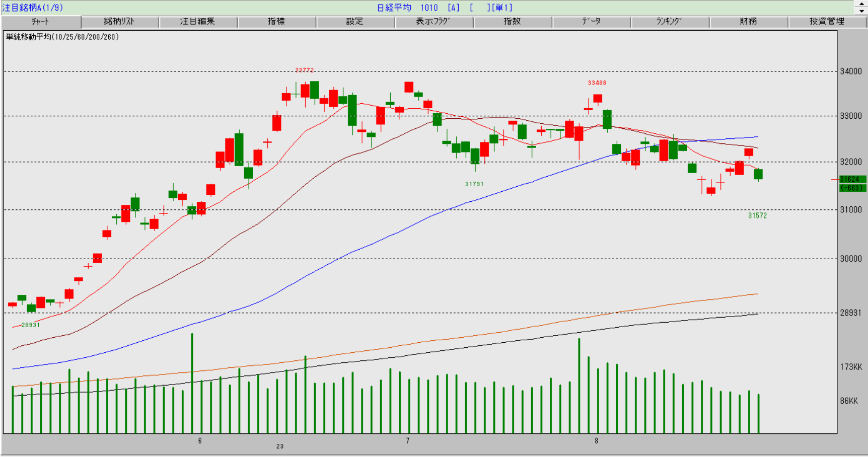The height and width of the screenshot is (457, 868).
Task: Click the 31572 low price label
Action: click(x=757, y=215)
